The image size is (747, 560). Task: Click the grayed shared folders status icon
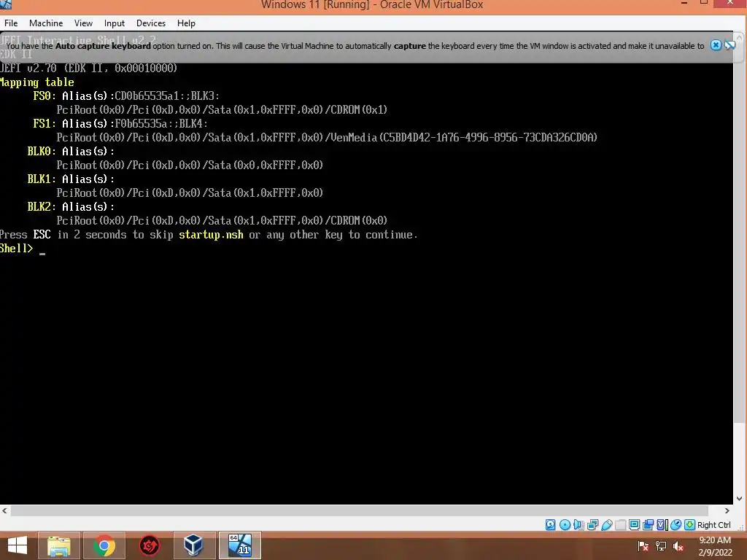click(x=620, y=525)
